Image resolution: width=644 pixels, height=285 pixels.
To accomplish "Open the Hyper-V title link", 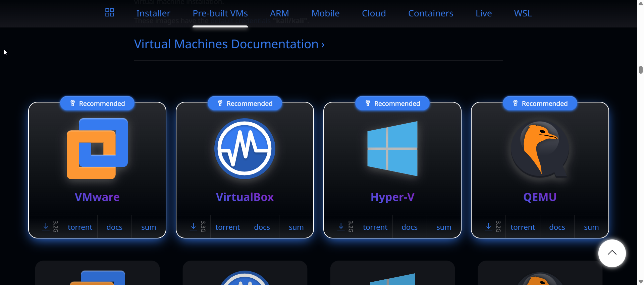I will click(392, 197).
